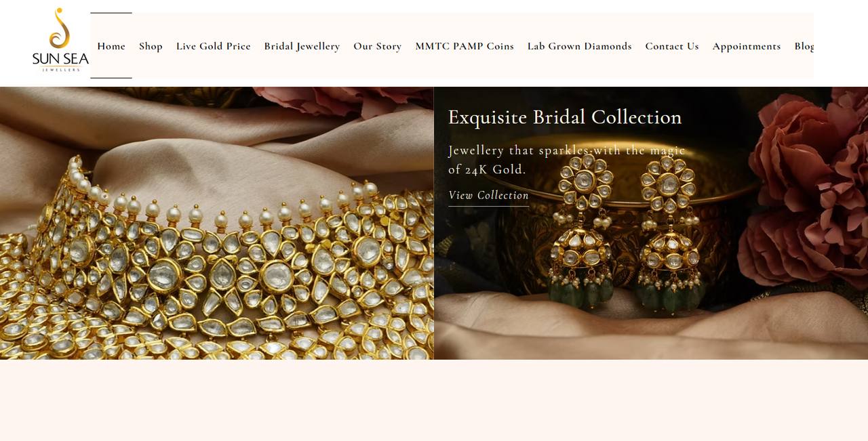868x441 pixels.
Task: Open the Home menu item
Action: (111, 46)
